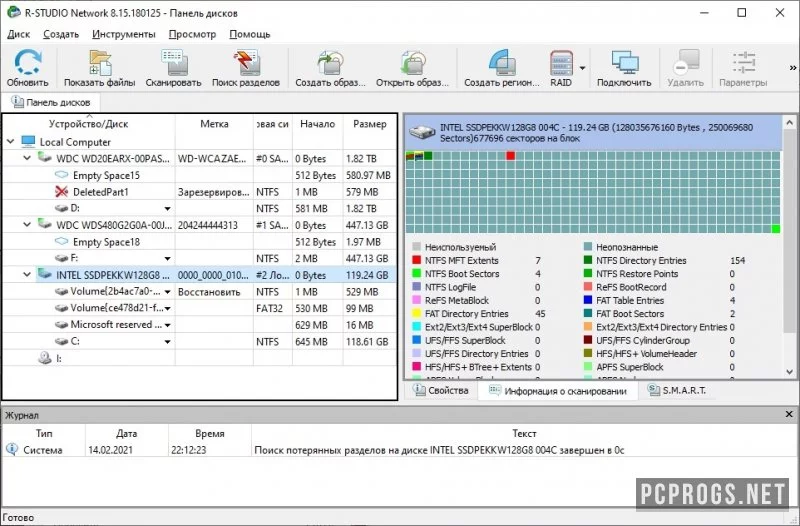Screen dimensions: 800x526
Task: Click blue FAT Table Entries legend swatch
Action: coord(588,300)
